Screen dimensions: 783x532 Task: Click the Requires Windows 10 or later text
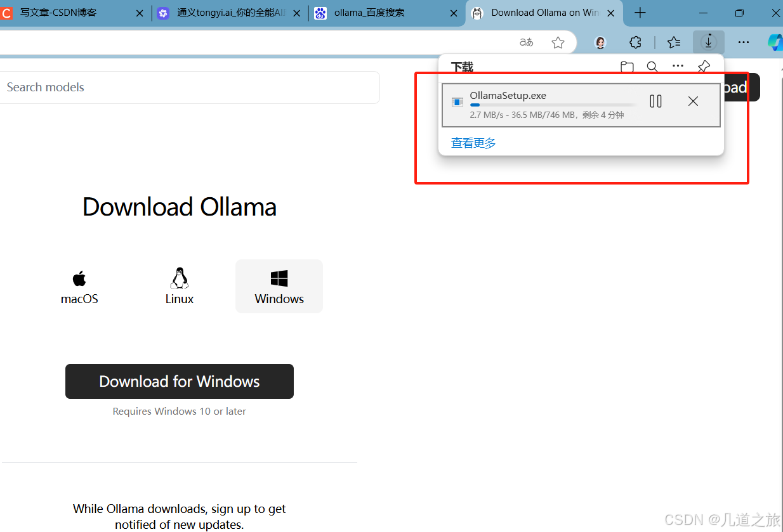(180, 412)
